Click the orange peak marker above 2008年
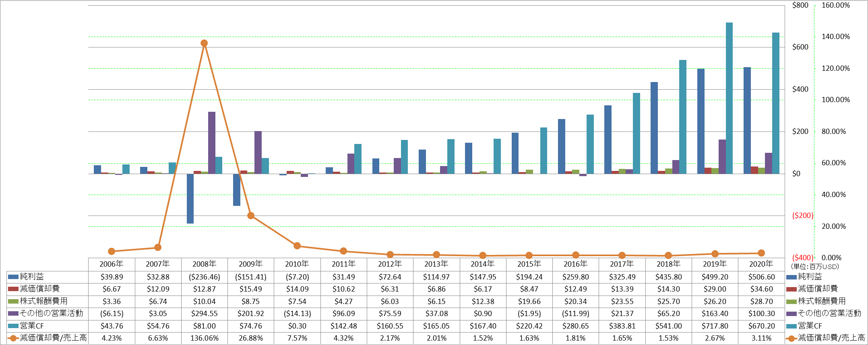The image size is (868, 345). [x=204, y=43]
